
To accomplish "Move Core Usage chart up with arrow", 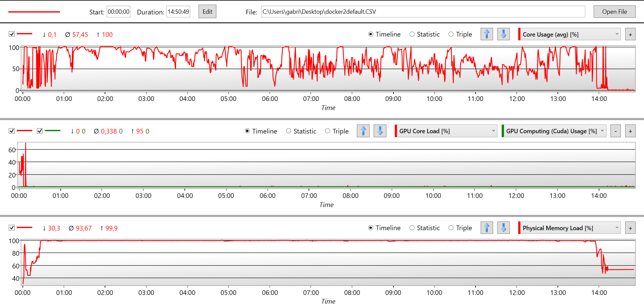I will point(487,34).
